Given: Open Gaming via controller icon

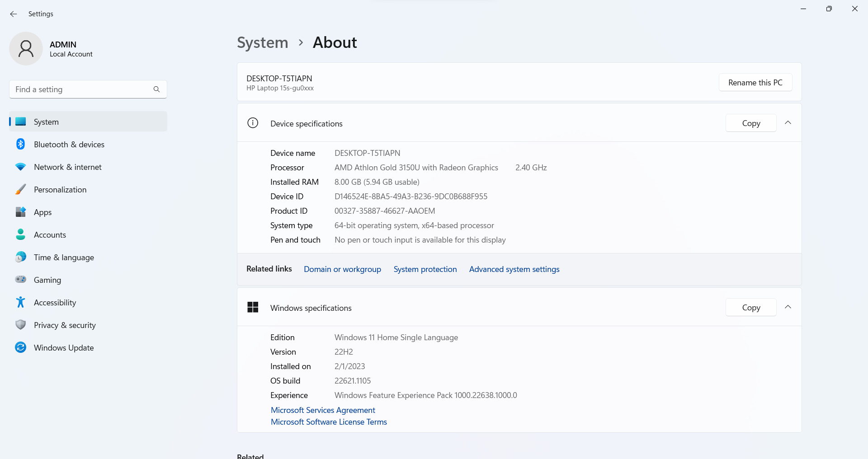Looking at the screenshot, I should tap(20, 280).
